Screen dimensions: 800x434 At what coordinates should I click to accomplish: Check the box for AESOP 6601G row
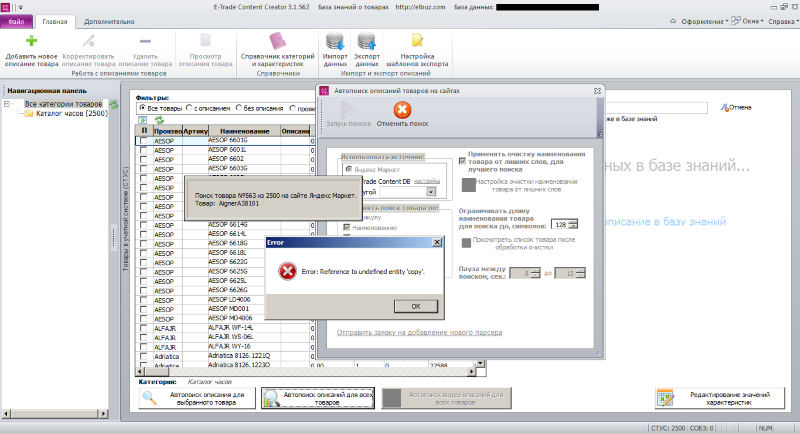point(143,141)
